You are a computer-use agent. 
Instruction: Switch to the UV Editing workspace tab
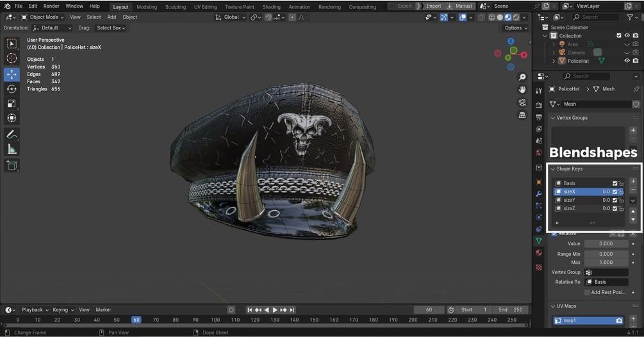coord(205,7)
